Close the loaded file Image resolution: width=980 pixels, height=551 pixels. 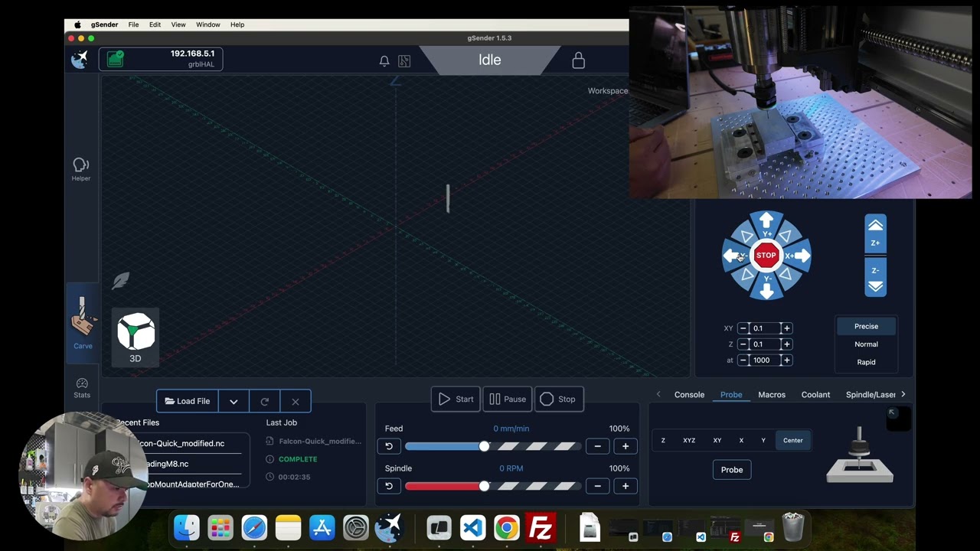[x=296, y=401]
